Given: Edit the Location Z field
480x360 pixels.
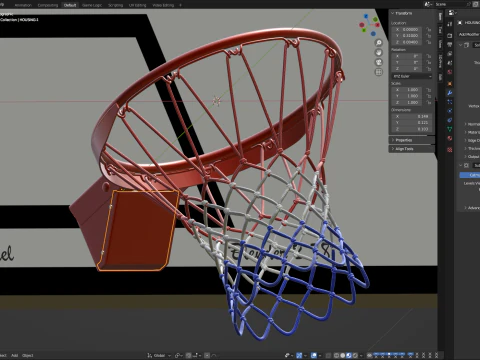Looking at the screenshot, I should 408,42.
